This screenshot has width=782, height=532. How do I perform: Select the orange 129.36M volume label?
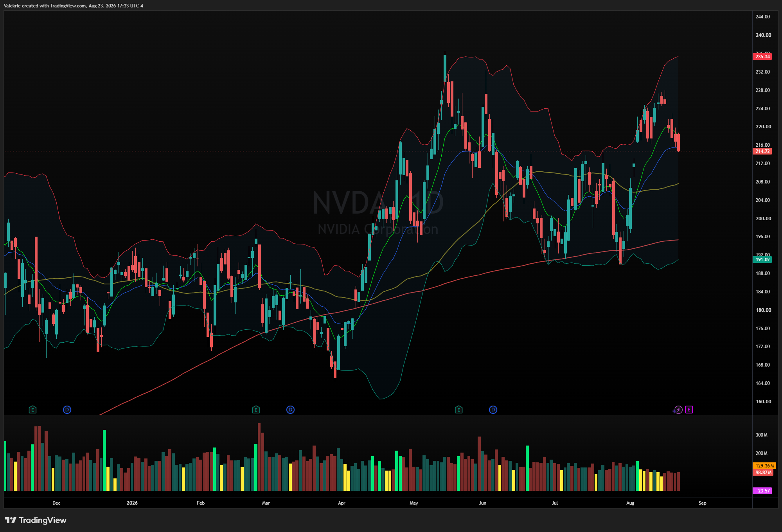point(764,466)
